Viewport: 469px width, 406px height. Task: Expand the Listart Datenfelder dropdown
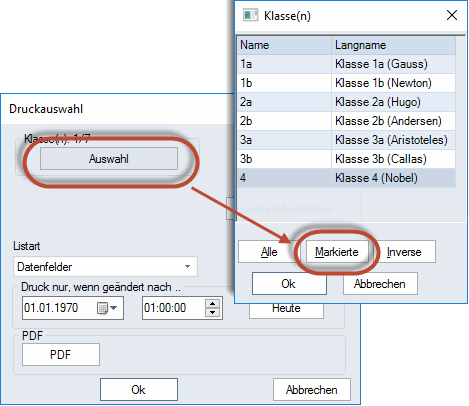point(187,266)
